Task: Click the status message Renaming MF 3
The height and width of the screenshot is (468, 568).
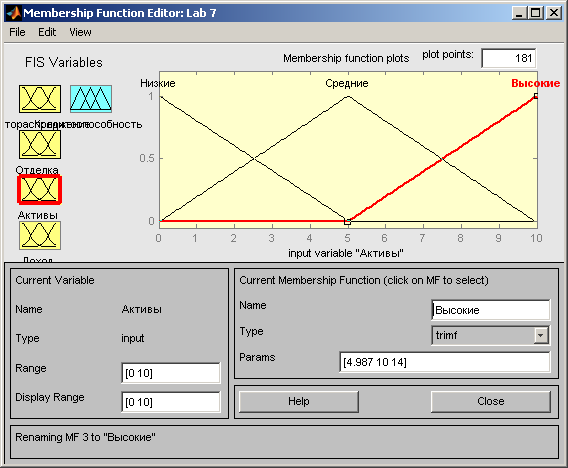Action: tap(85, 437)
